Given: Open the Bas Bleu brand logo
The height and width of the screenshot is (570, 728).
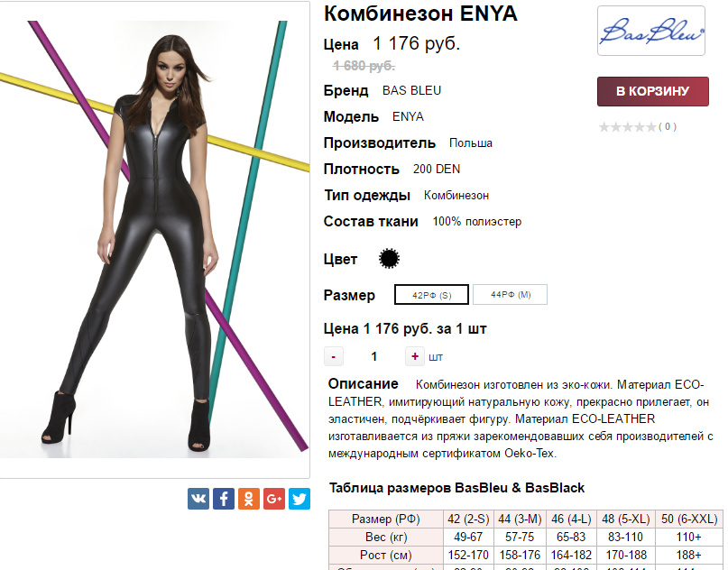Looking at the screenshot, I should (x=651, y=31).
